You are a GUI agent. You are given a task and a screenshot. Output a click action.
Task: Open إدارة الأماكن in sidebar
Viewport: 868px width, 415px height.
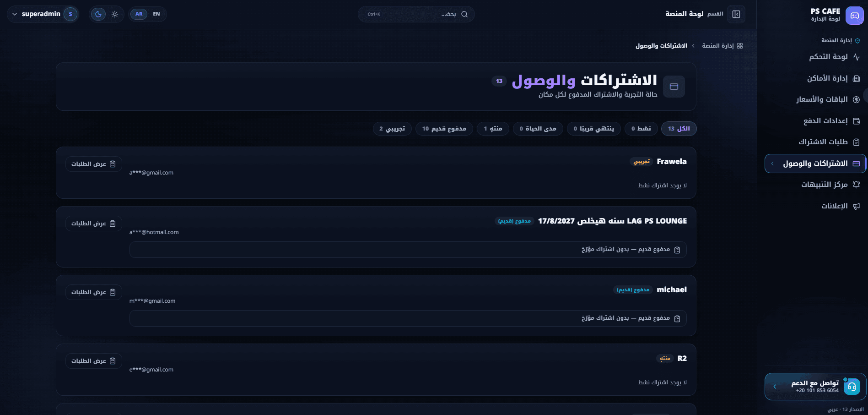[x=815, y=78]
